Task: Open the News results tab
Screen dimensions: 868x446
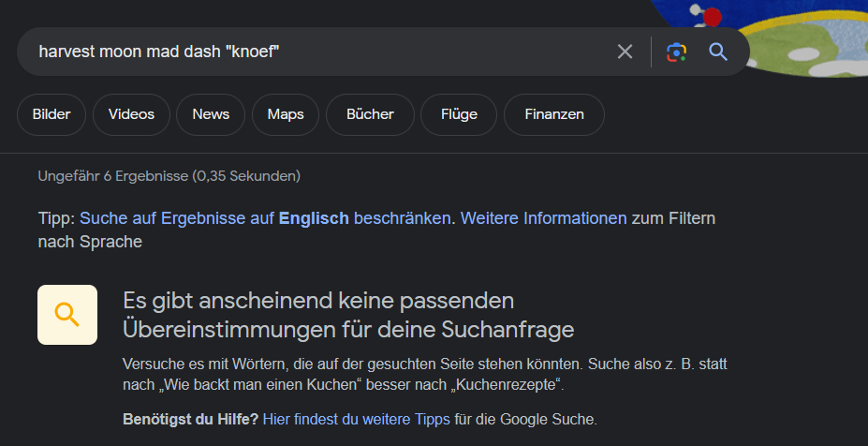Action: [211, 114]
